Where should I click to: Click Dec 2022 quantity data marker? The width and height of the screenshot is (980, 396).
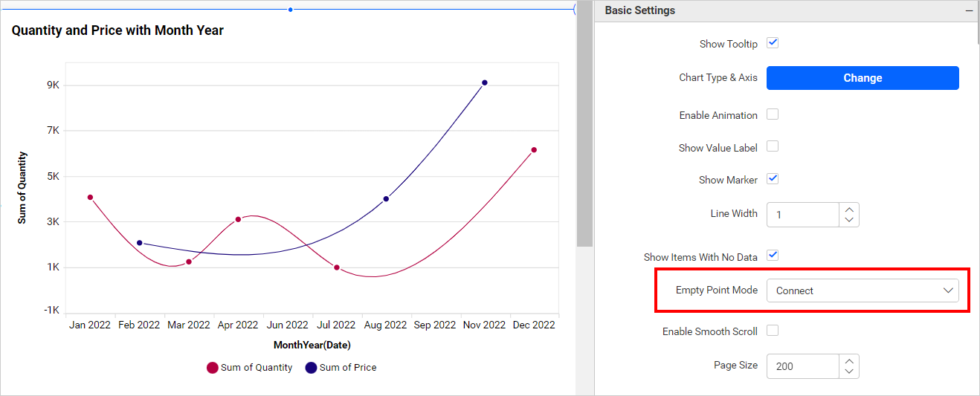pyautogui.click(x=534, y=150)
